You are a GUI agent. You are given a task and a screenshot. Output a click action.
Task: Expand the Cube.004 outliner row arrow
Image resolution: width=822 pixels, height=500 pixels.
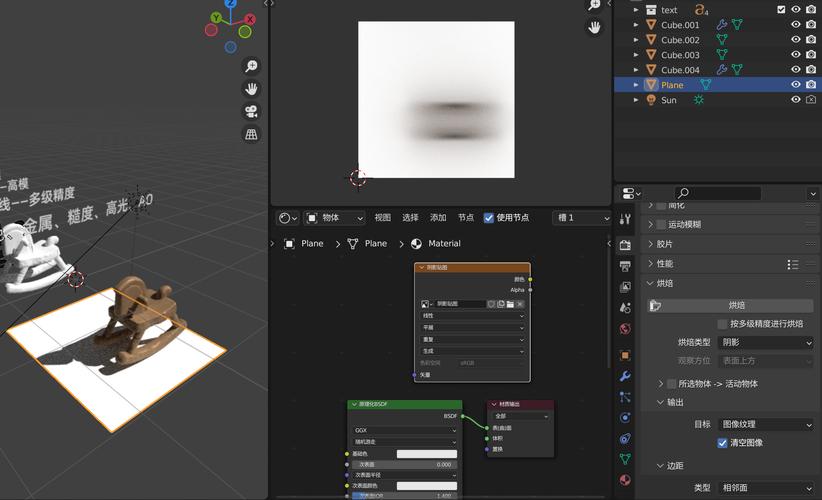tap(636, 70)
